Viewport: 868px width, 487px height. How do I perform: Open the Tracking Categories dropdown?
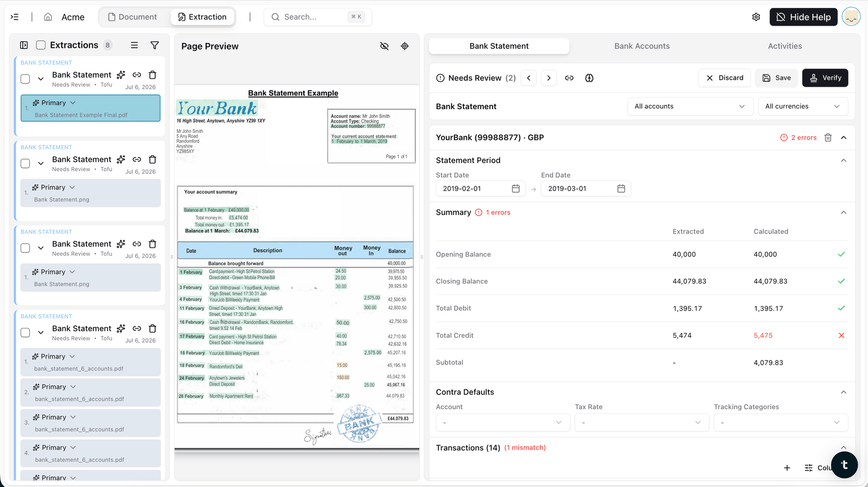[x=781, y=422]
